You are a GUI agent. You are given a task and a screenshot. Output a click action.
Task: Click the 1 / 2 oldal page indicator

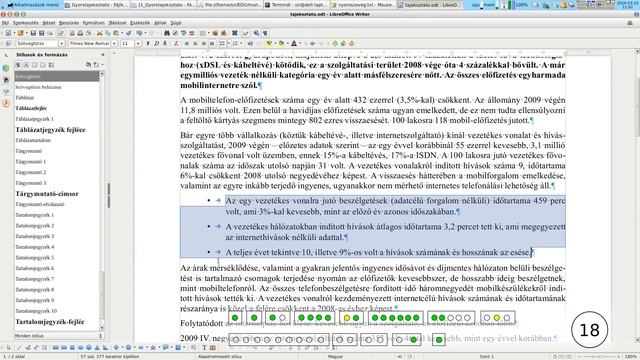(14, 356)
